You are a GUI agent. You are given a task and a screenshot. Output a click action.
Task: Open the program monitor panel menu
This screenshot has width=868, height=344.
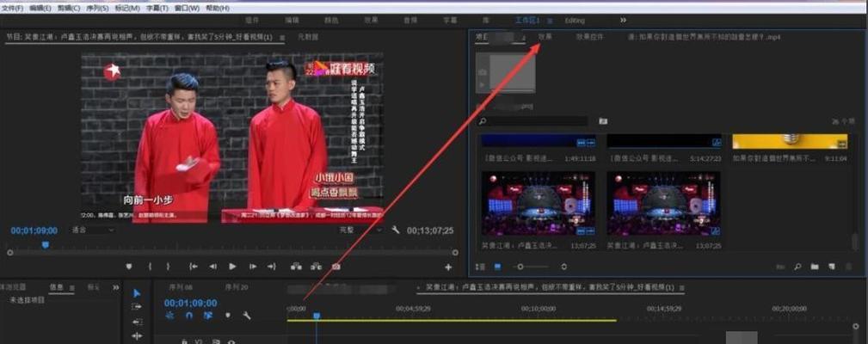point(282,38)
